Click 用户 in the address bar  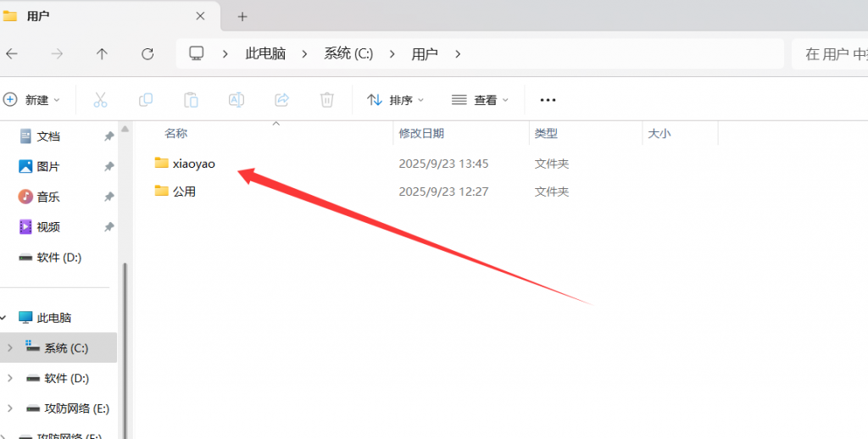pos(425,53)
